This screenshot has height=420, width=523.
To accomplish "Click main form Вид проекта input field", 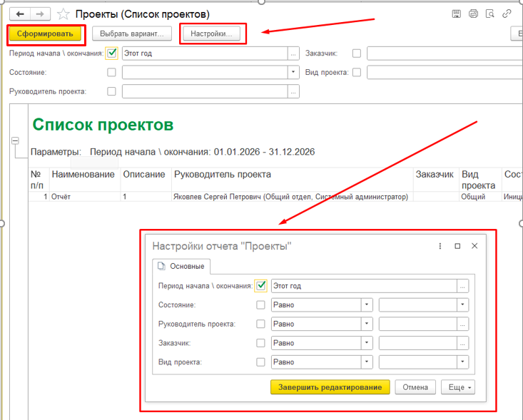I will (445, 72).
